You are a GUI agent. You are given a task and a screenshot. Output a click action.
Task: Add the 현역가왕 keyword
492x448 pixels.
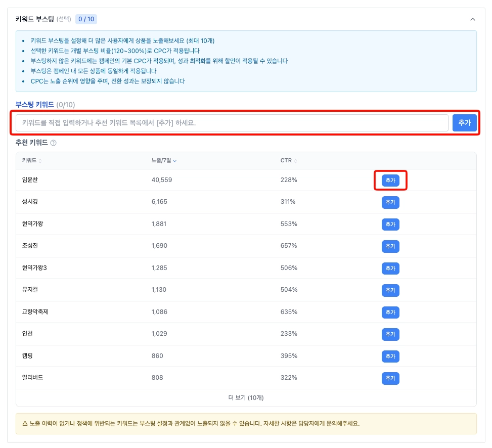click(390, 225)
